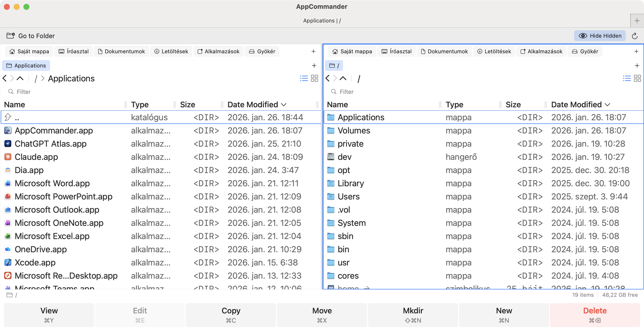Select the AppCommander.app row
The width and height of the screenshot is (644, 330).
(x=54, y=130)
